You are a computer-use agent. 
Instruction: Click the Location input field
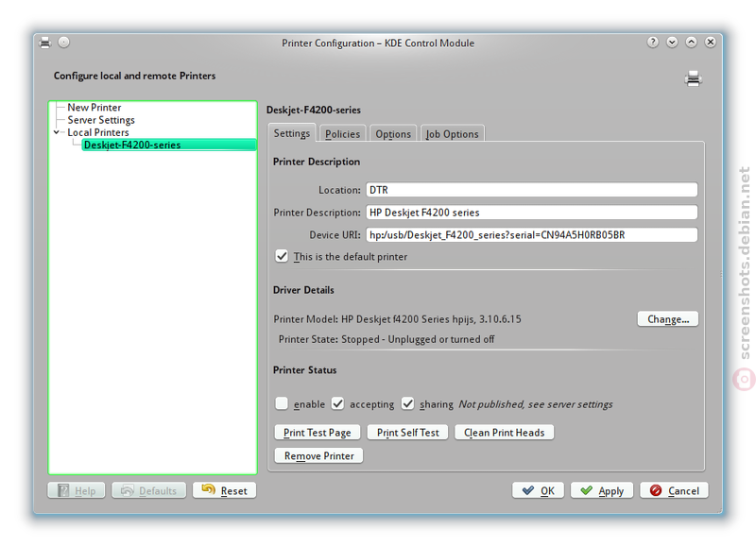(531, 190)
